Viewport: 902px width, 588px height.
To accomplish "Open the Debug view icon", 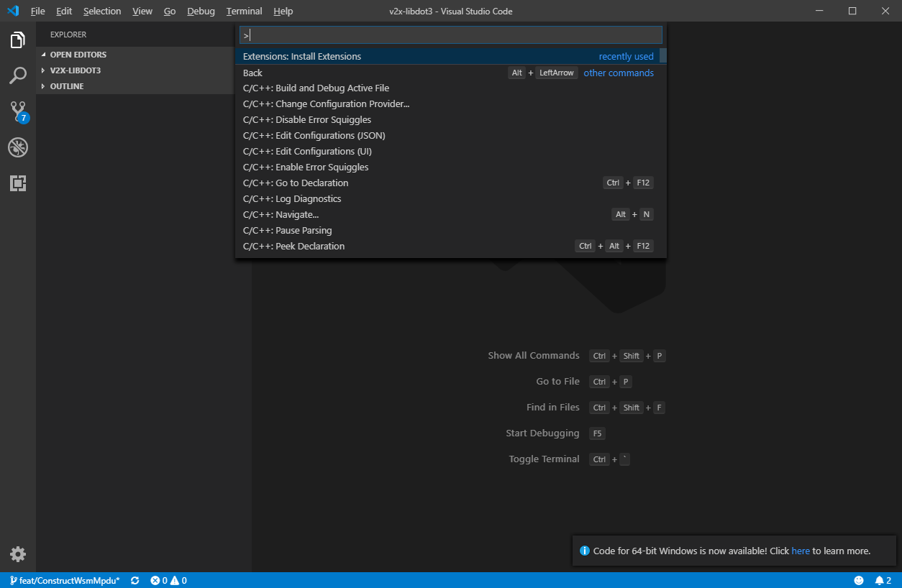I will coord(18,147).
